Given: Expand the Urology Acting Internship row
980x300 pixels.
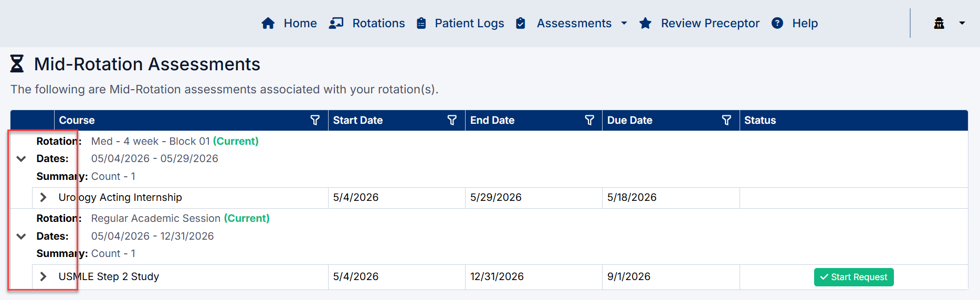Looking at the screenshot, I should pos(43,197).
